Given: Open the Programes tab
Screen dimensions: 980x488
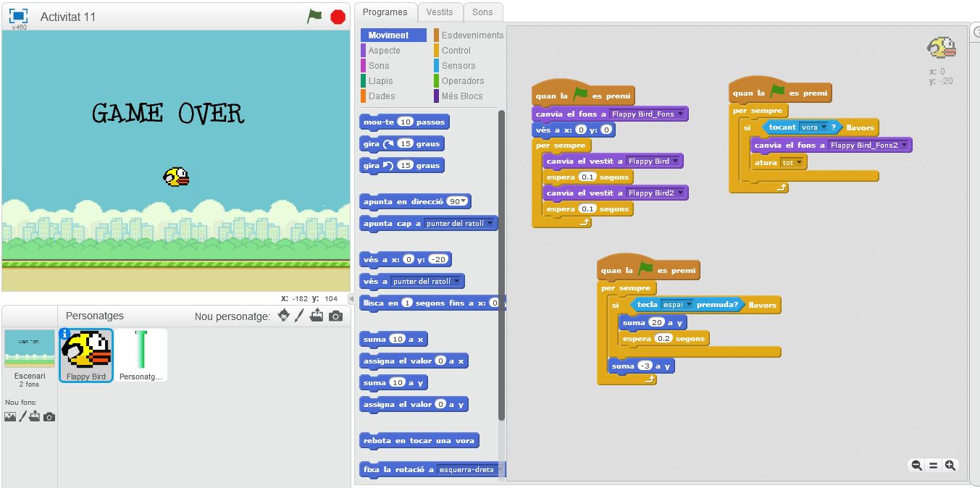Looking at the screenshot, I should 385,12.
